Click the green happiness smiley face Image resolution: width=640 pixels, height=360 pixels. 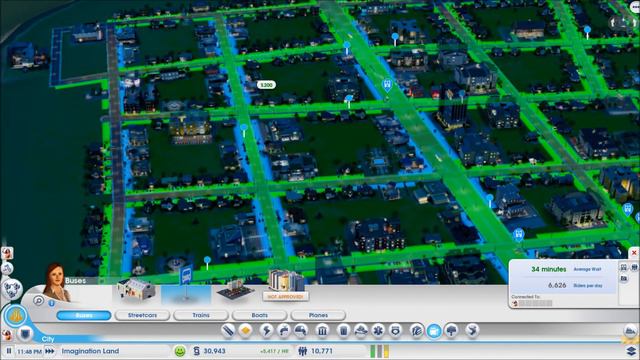click(x=180, y=351)
